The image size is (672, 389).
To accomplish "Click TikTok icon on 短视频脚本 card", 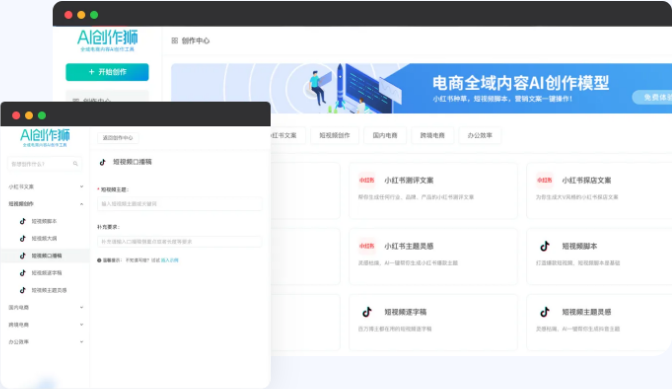I will pyautogui.click(x=544, y=246).
